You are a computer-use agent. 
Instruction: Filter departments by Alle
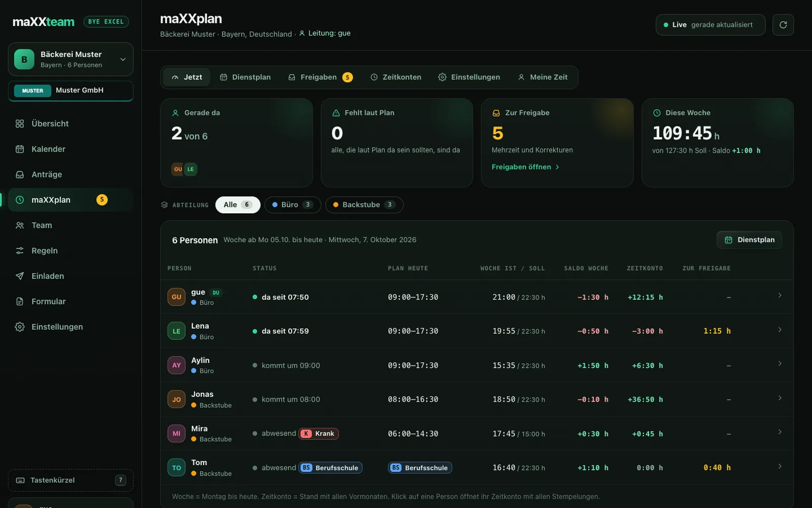pos(238,205)
